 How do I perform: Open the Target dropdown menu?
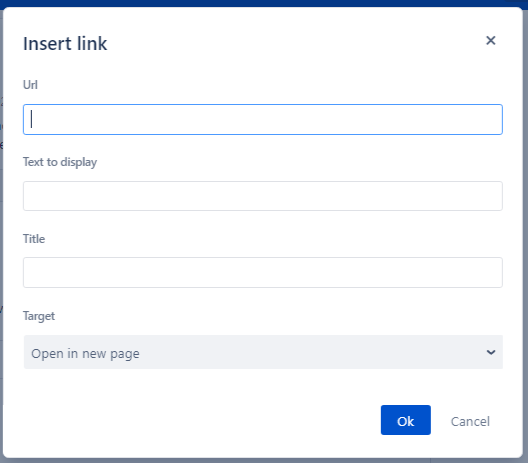click(263, 352)
